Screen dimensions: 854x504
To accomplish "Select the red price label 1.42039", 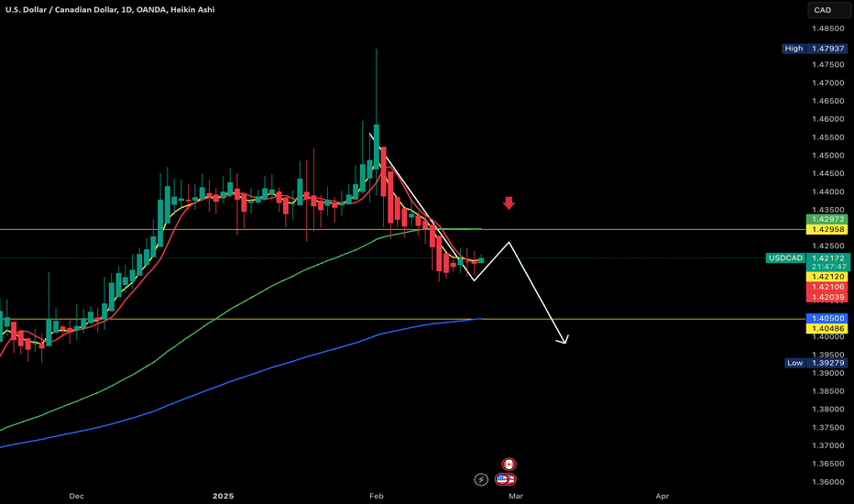I will (827, 297).
